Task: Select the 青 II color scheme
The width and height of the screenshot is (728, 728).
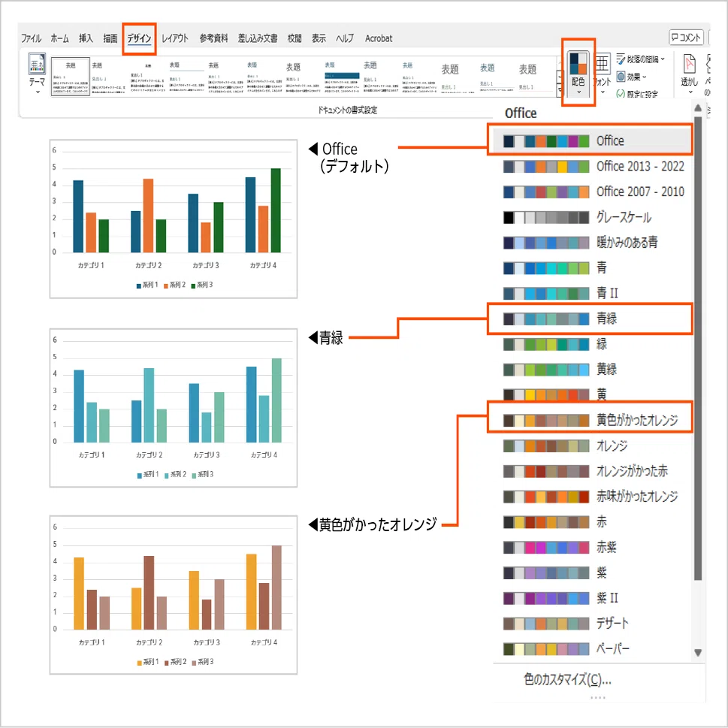Action: coord(592,293)
